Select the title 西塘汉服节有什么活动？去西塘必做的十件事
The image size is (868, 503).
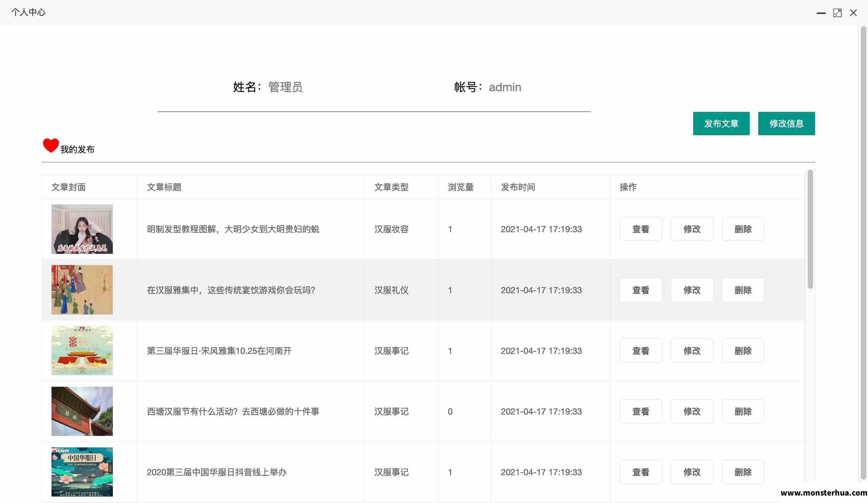[233, 411]
